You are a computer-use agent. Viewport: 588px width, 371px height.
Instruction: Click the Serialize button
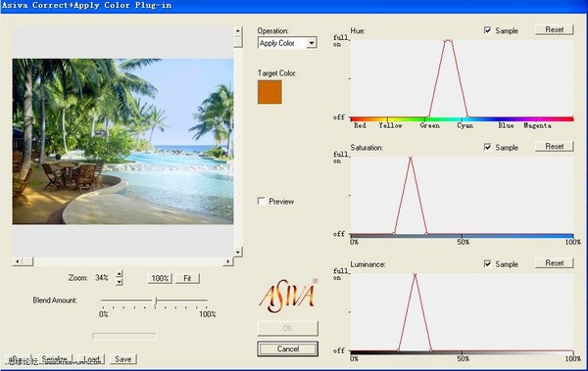click(54, 359)
